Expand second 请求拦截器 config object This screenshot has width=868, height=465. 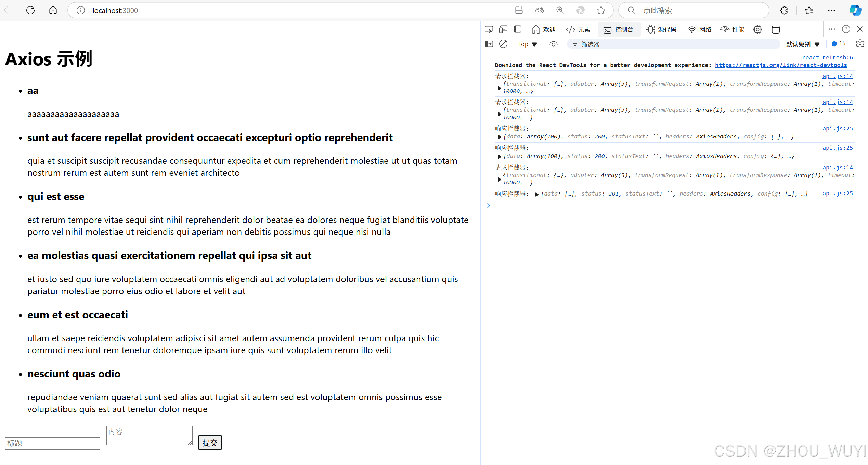pyautogui.click(x=499, y=114)
